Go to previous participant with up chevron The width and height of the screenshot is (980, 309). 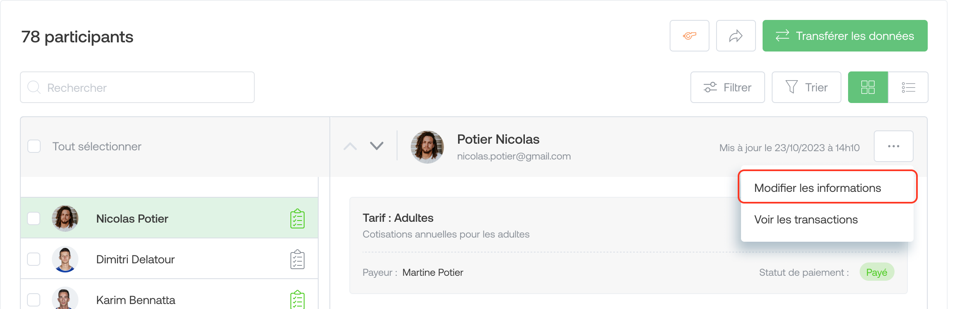tap(350, 146)
